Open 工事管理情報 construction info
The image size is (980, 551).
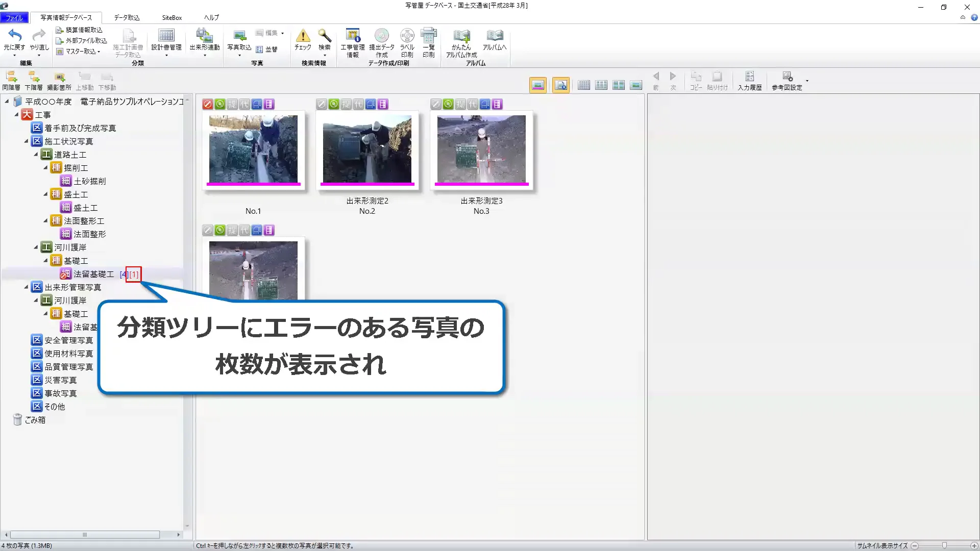click(353, 43)
